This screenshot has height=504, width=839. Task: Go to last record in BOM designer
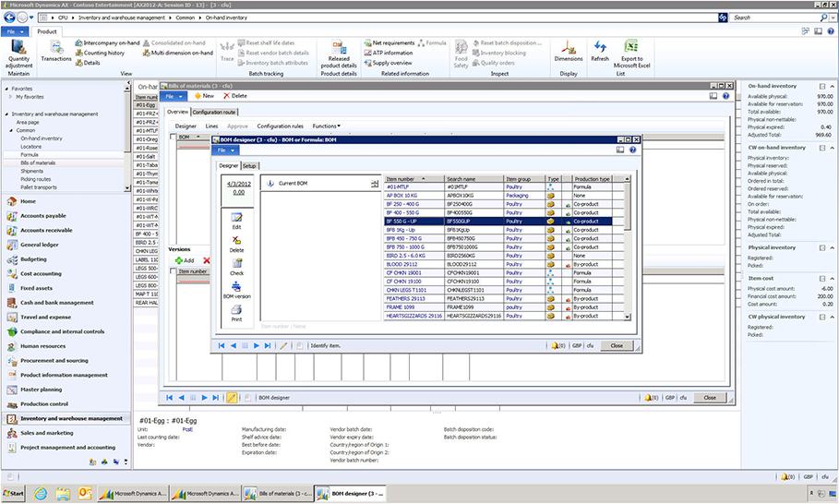coord(268,345)
